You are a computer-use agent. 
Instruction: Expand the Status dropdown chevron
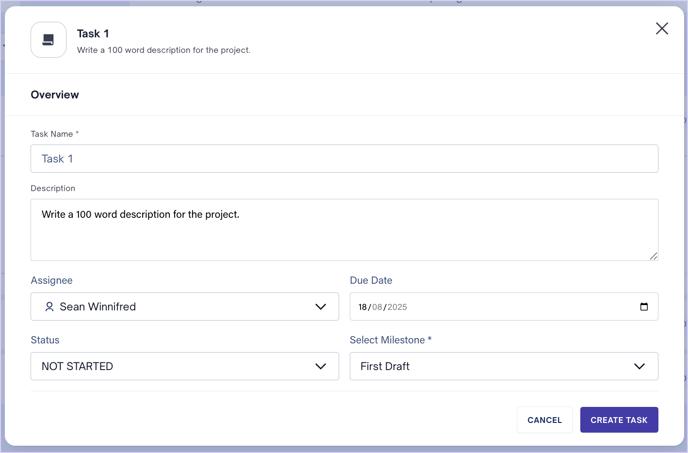pos(321,366)
